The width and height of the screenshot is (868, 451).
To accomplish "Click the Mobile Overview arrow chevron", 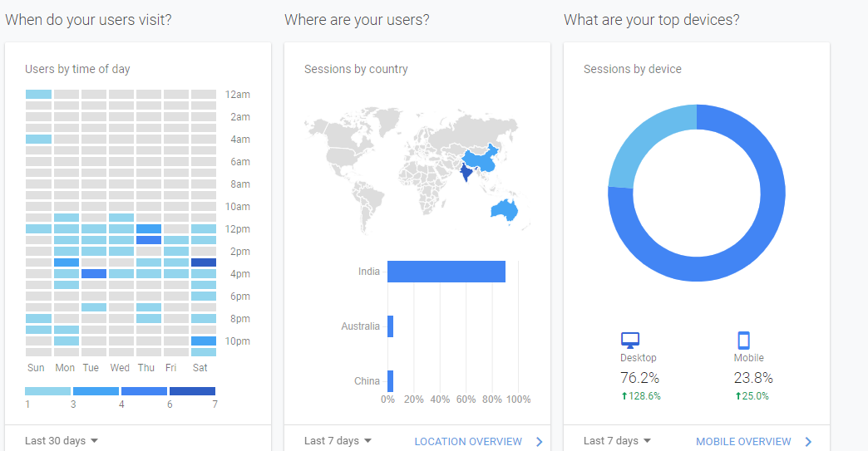I will (808, 442).
